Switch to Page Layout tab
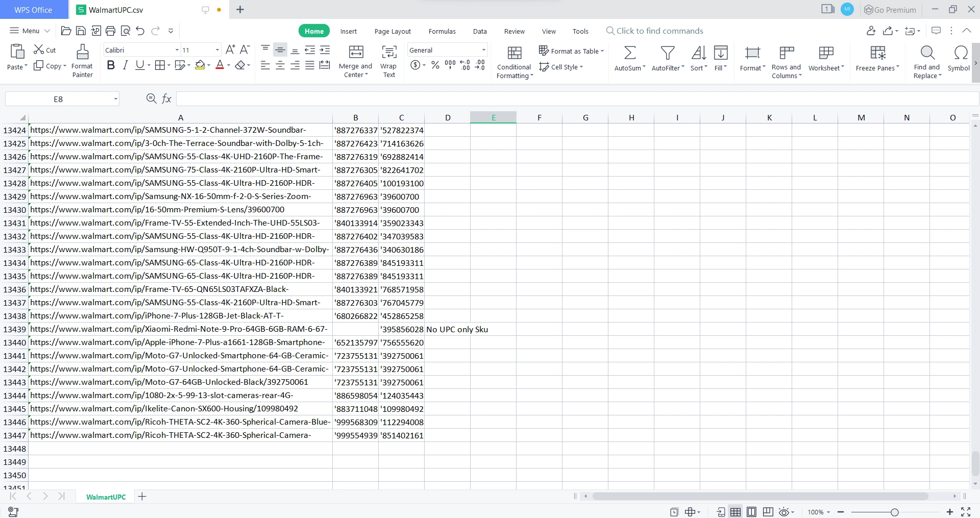 tap(393, 31)
